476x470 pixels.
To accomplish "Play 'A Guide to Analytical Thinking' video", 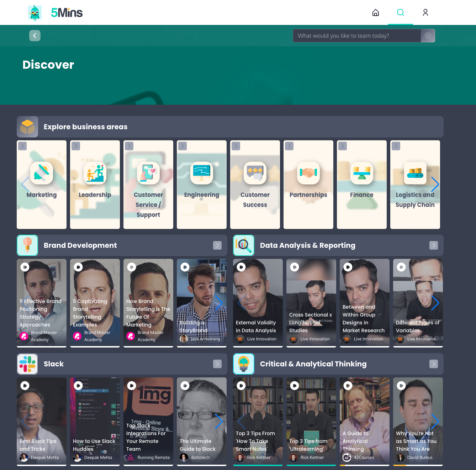I will click(348, 386).
